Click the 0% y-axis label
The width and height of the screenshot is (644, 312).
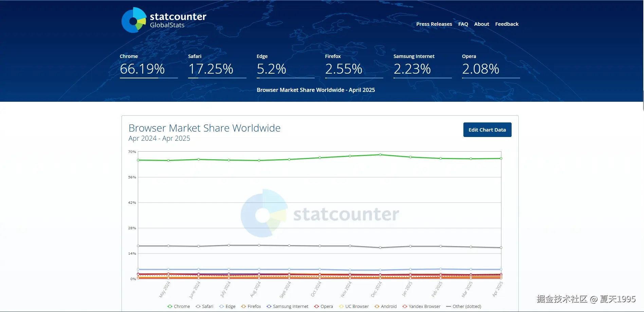133,279
